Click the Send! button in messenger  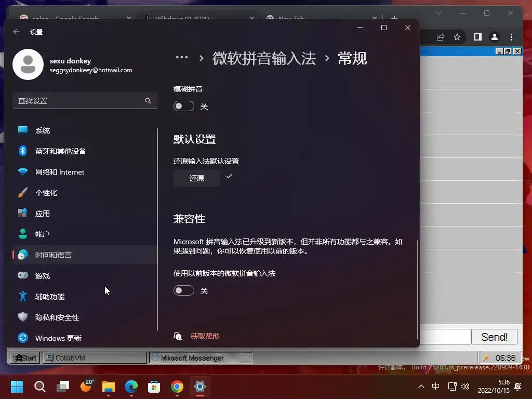(x=494, y=337)
